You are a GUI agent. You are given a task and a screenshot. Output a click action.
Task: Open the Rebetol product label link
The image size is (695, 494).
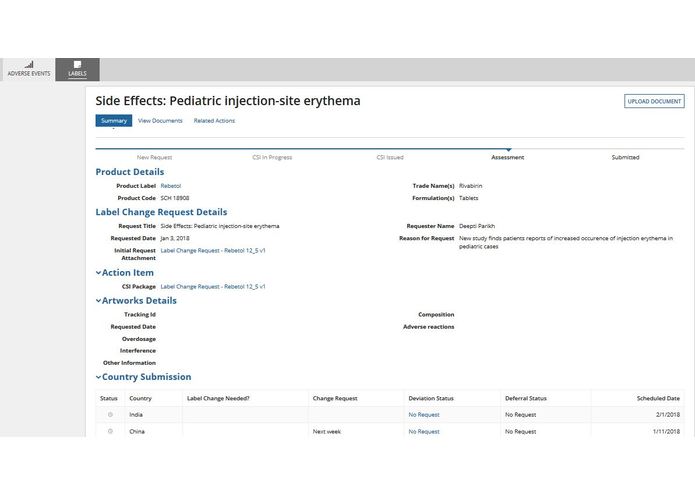coord(171,186)
